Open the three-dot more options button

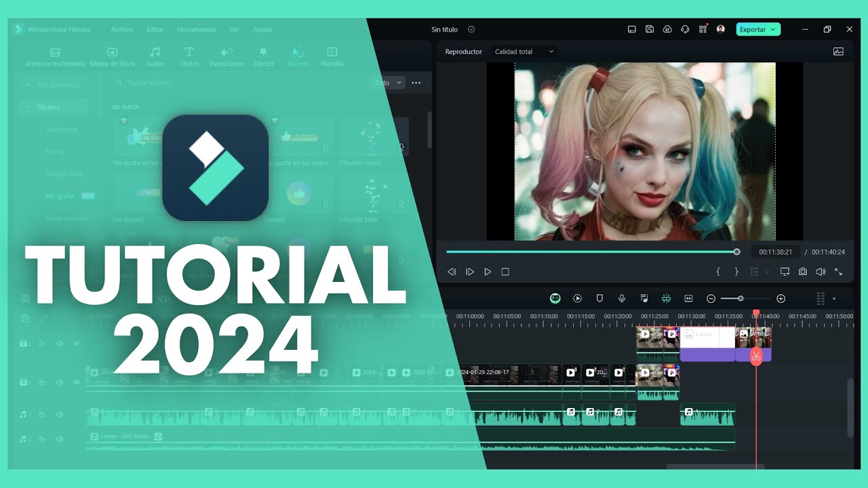coord(416,83)
